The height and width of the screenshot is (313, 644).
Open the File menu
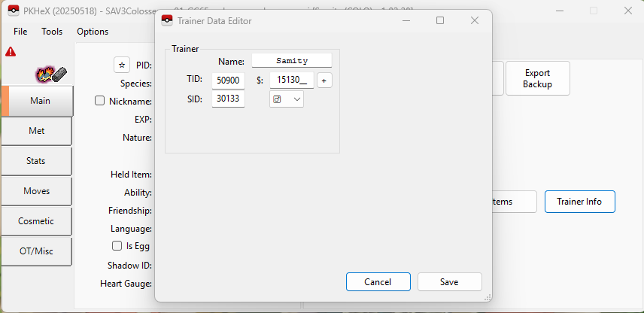(x=20, y=32)
